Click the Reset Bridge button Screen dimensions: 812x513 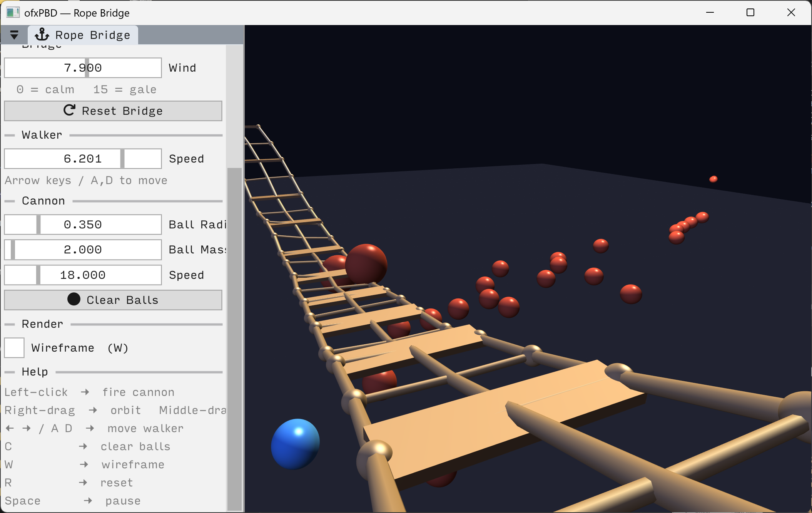113,111
